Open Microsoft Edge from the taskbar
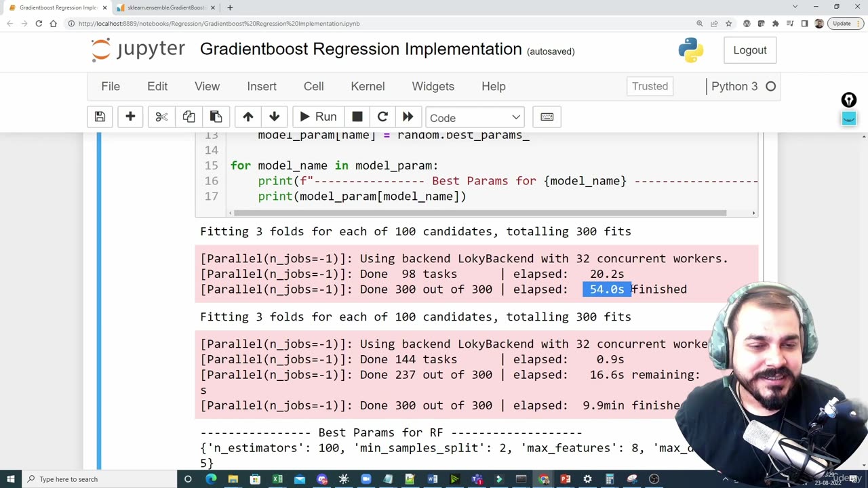 (211, 479)
